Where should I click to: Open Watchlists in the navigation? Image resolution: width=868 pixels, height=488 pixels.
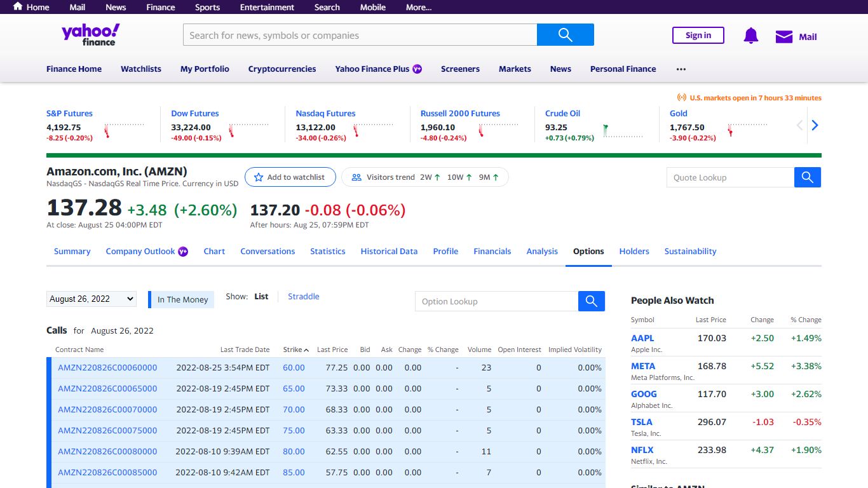(x=141, y=69)
